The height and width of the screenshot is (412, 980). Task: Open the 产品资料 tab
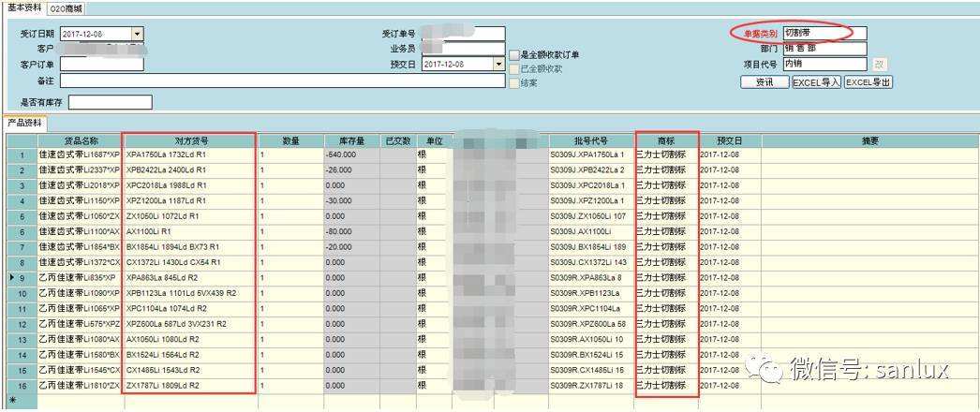(25, 124)
